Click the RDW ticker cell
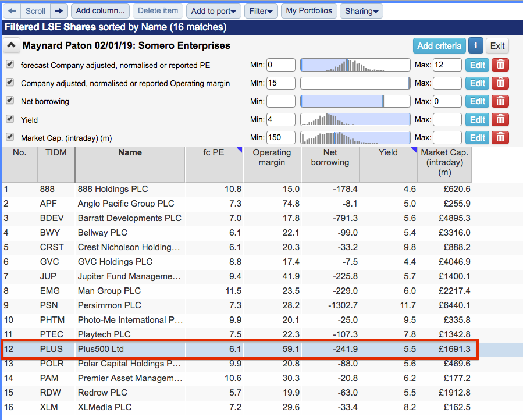523x420 pixels. 51,393
